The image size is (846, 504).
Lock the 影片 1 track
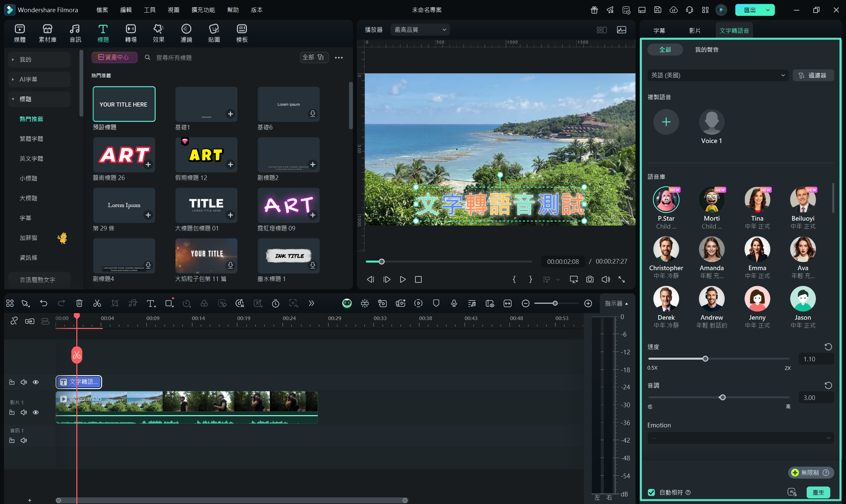pos(12,412)
